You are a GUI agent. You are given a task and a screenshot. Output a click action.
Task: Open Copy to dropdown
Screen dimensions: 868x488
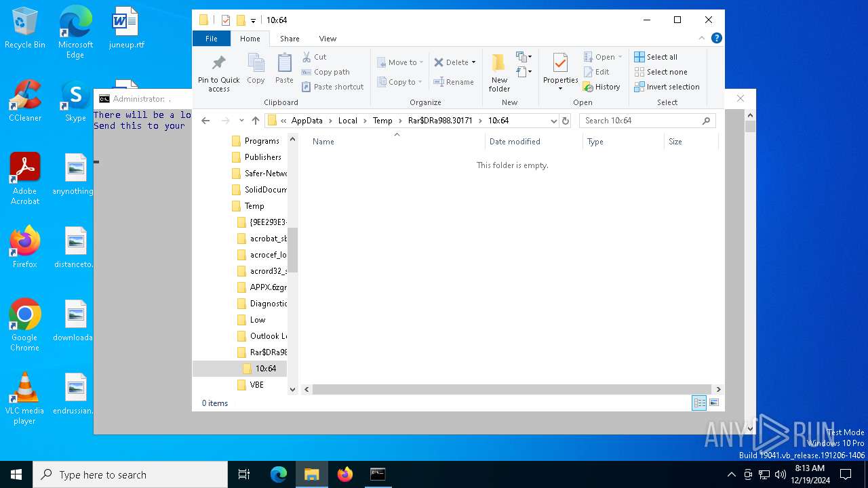tap(400, 82)
